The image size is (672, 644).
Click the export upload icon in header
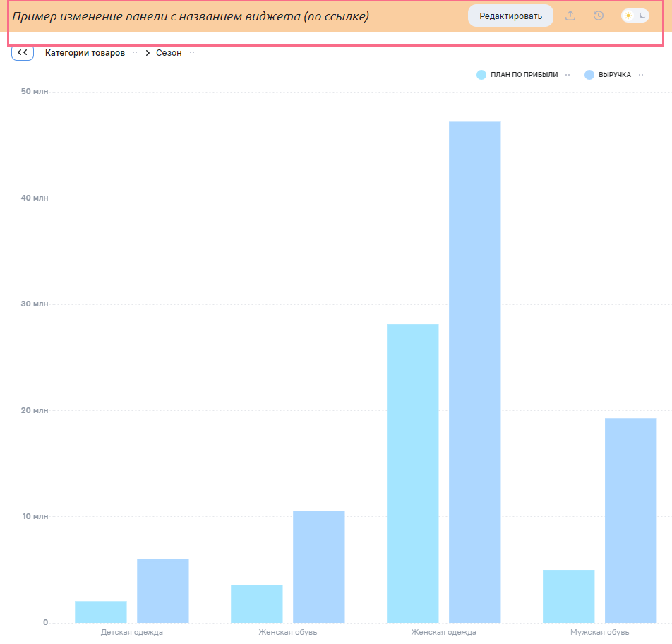tap(570, 16)
